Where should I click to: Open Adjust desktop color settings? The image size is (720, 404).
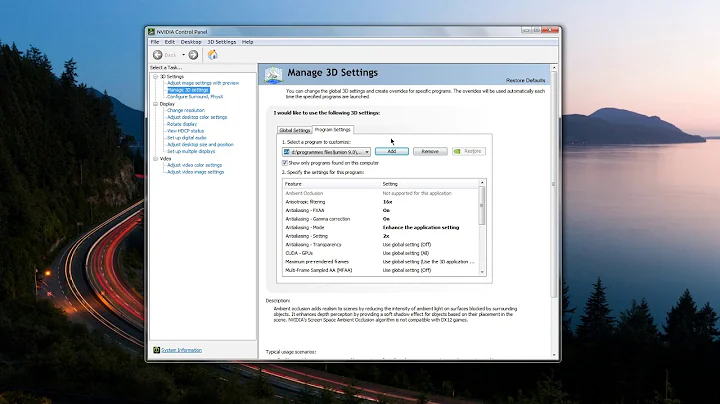pyautogui.click(x=197, y=117)
